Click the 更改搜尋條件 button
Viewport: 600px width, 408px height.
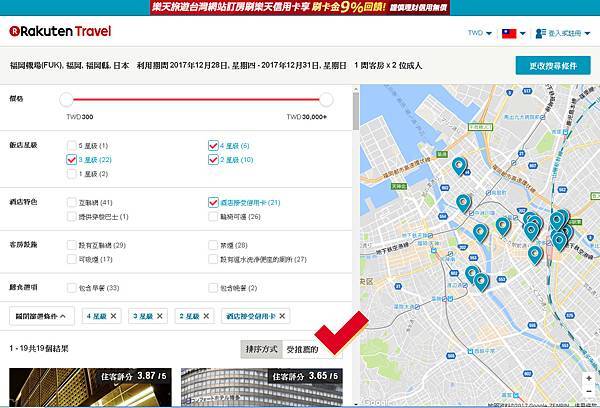pos(553,66)
